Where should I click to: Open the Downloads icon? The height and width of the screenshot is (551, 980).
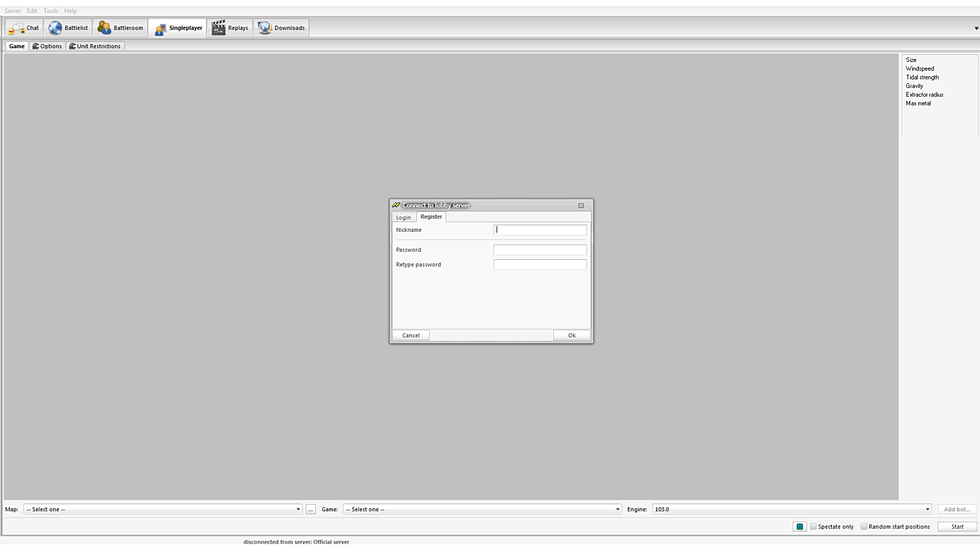pos(265,28)
